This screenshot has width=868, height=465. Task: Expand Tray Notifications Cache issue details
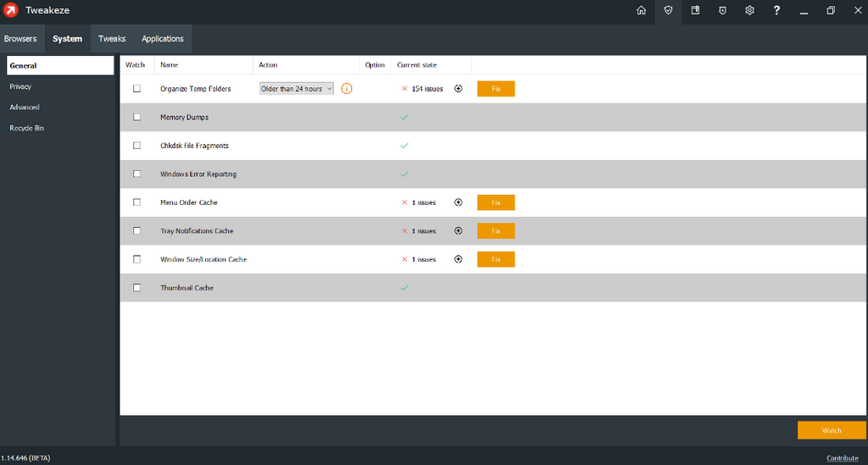(x=459, y=230)
